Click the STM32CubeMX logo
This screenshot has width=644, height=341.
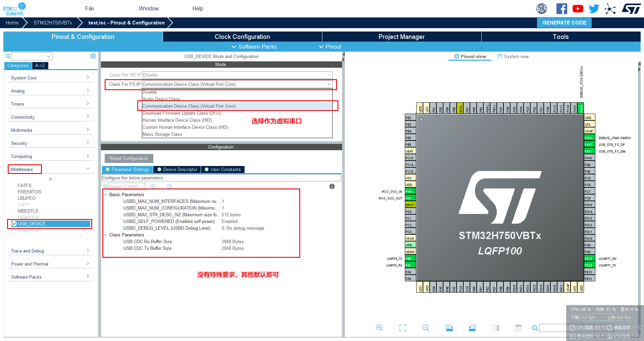point(14,9)
